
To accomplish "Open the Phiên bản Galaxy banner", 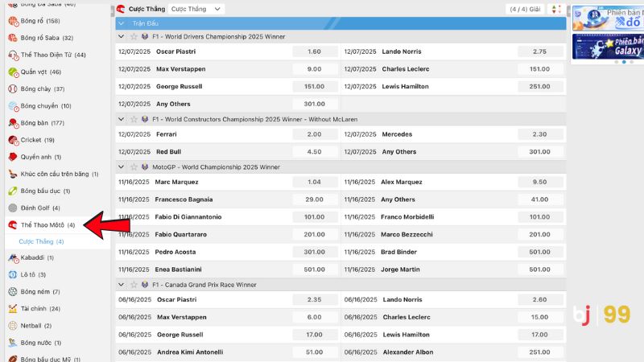I will point(609,47).
